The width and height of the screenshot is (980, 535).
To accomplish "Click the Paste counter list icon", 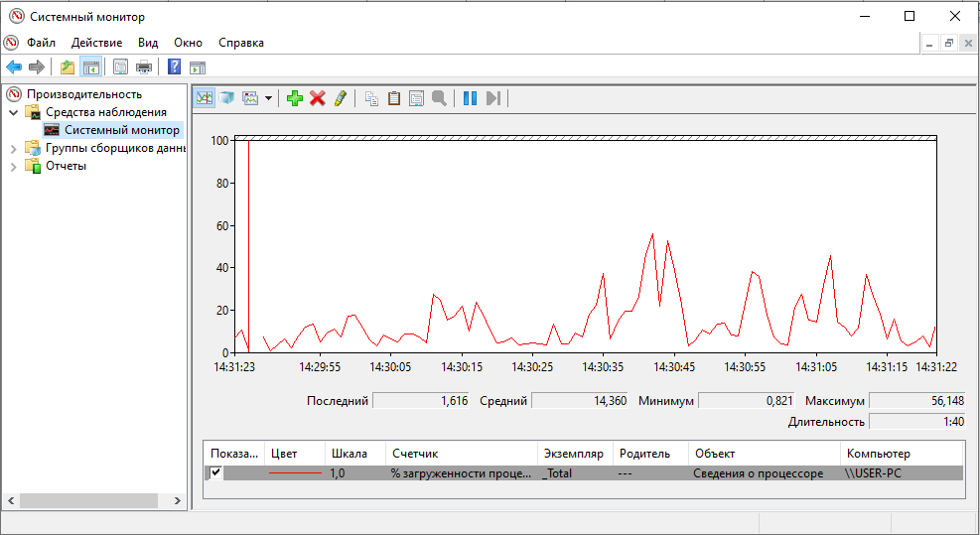I will (x=394, y=97).
